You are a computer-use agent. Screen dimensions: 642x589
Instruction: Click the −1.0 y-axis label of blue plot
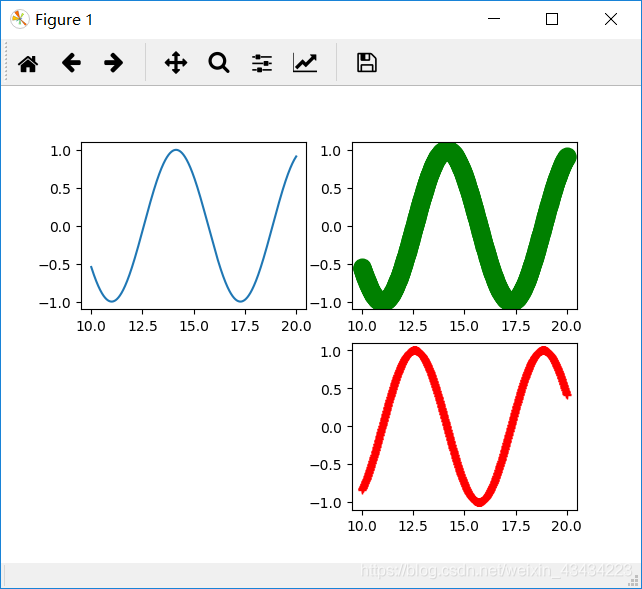pos(55,303)
